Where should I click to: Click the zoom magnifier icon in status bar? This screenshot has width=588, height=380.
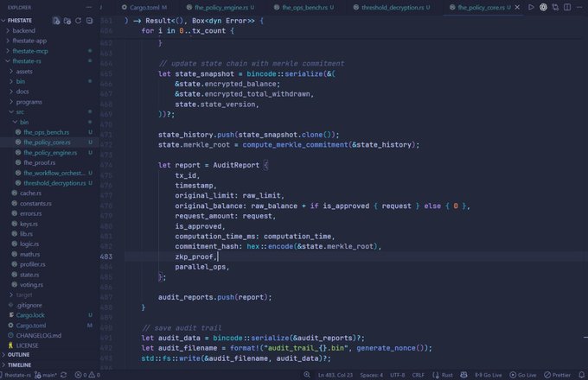(x=307, y=375)
